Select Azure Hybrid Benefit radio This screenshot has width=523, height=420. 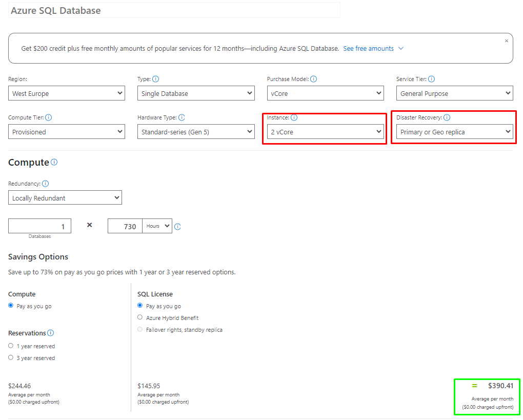[140, 317]
